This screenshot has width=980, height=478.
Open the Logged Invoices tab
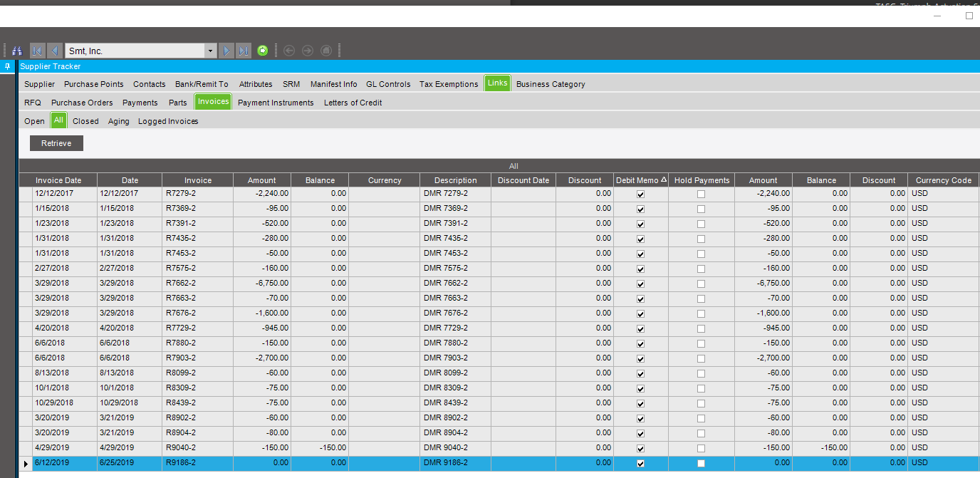point(168,121)
